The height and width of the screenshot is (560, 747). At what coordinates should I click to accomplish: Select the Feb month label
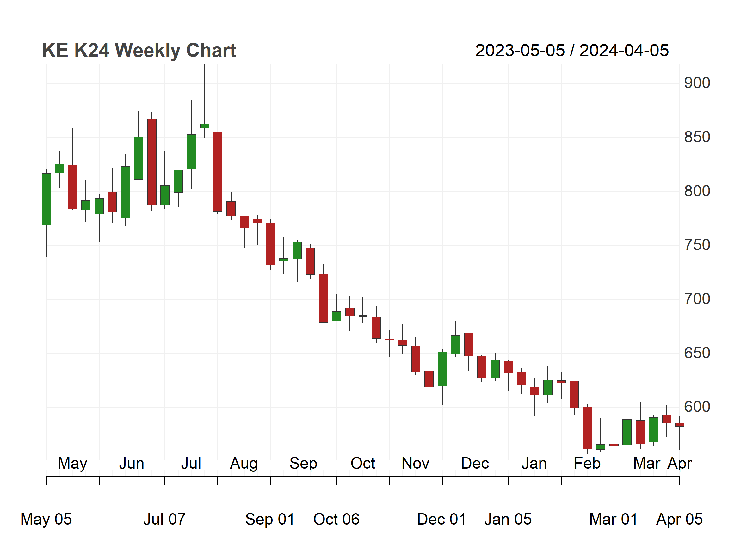coord(587,464)
